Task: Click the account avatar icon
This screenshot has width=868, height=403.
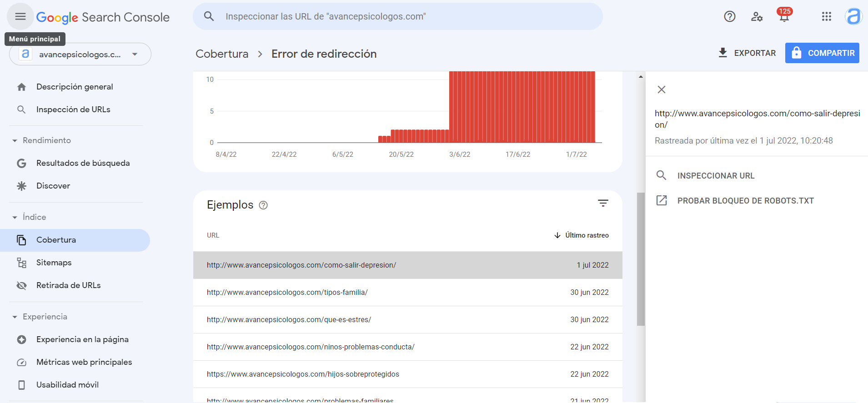Action: pos(853,16)
